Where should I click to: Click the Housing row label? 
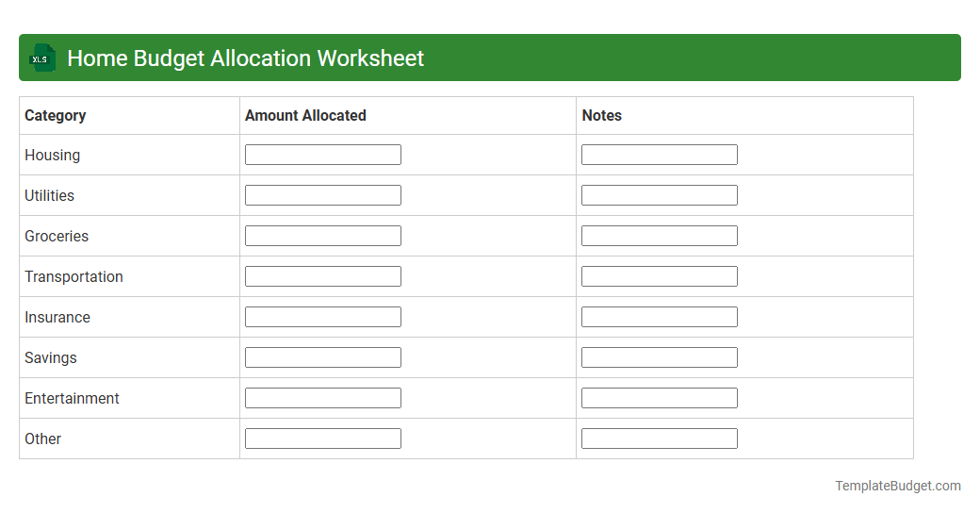[x=53, y=156]
